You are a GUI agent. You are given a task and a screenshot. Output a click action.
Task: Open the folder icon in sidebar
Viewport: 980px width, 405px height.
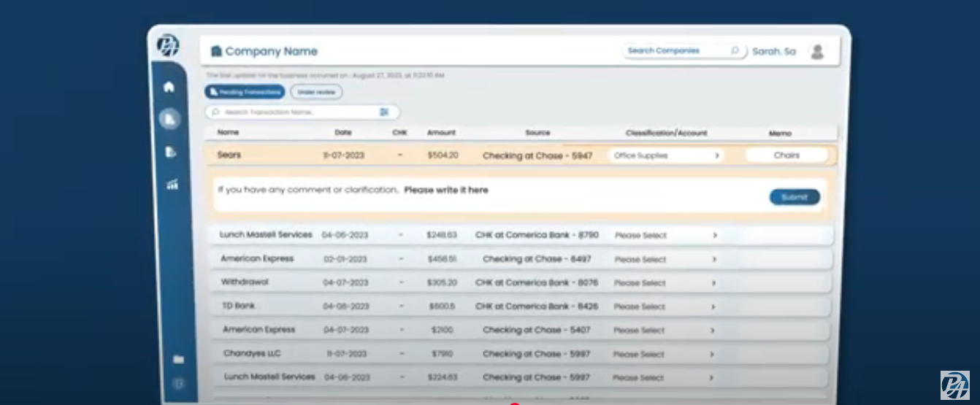click(178, 360)
